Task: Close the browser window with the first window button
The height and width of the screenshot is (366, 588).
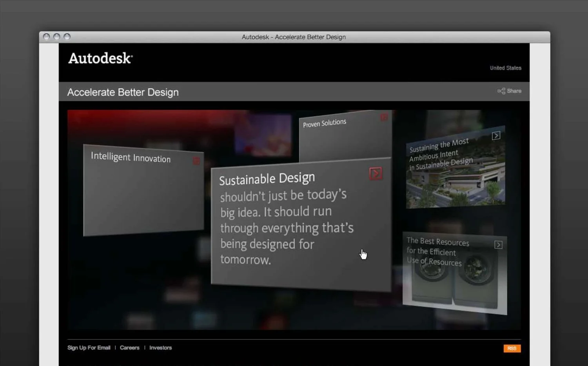Action: 46,37
